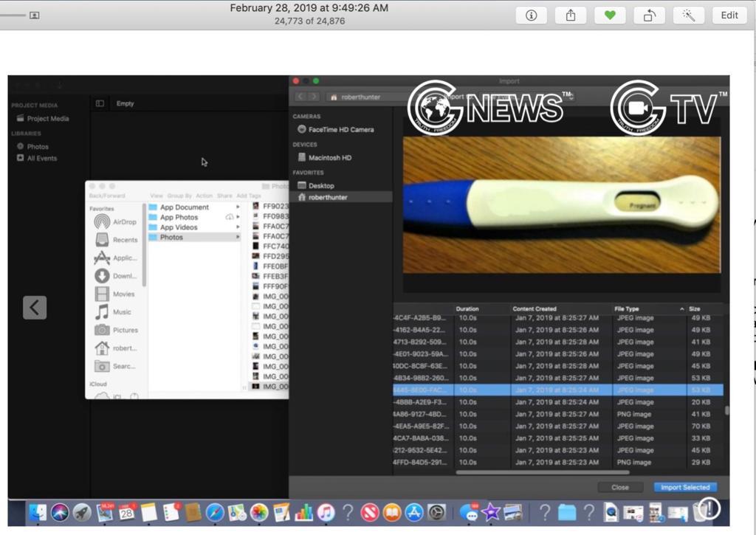The width and height of the screenshot is (756, 535).
Task: Select the FF9023 file in Finder
Action: (270, 207)
